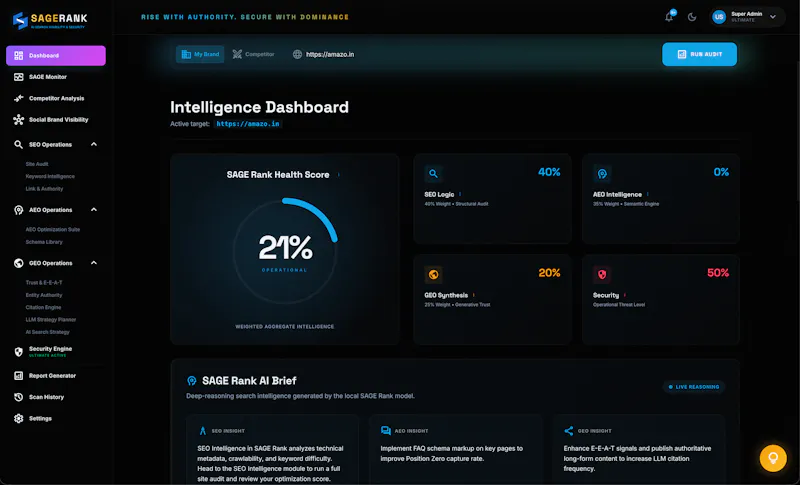The width and height of the screenshot is (800, 485).
Task: Click the SEO Insight card icon
Action: pos(203,431)
